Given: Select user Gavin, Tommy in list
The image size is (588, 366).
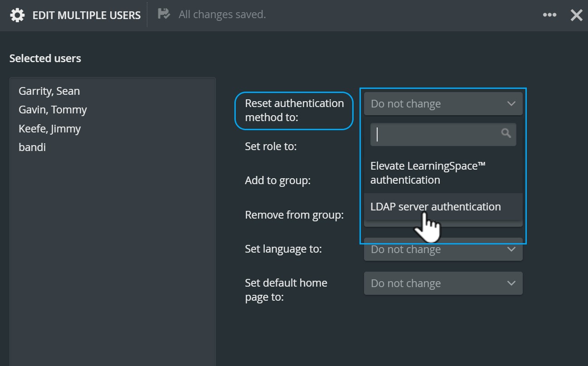Looking at the screenshot, I should (53, 110).
